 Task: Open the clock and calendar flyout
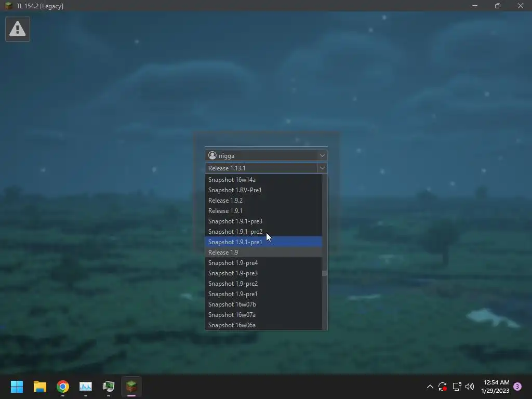(495, 387)
